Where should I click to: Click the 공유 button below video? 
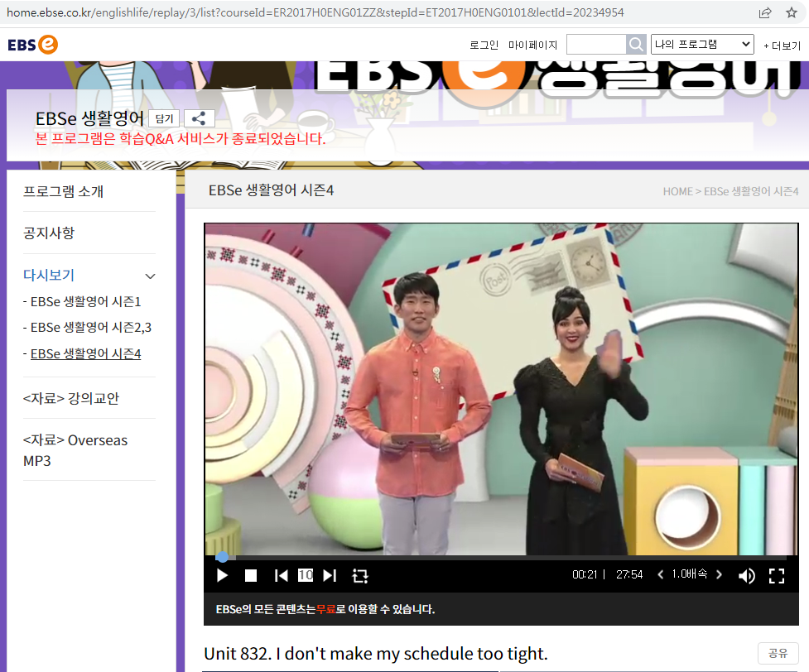[x=778, y=654]
